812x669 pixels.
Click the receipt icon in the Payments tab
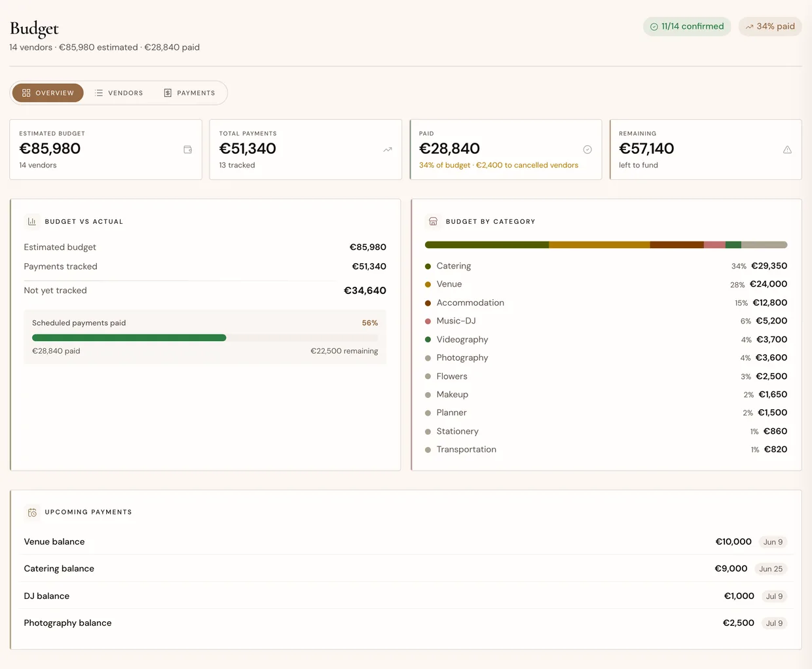(x=168, y=93)
